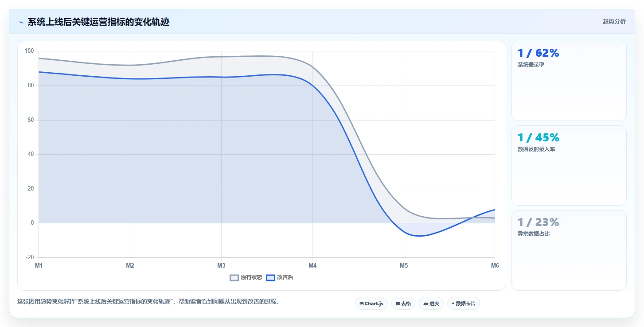The image size is (644, 327).
Task: Select the 表格 tag chip
Action: 403,304
